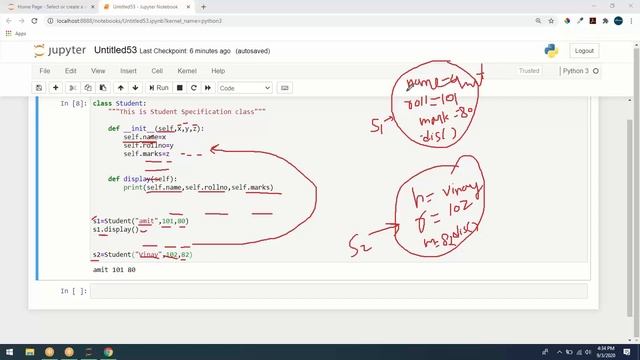Reload the browser page
Viewport: 640px width, 360px height.
[x=35, y=21]
